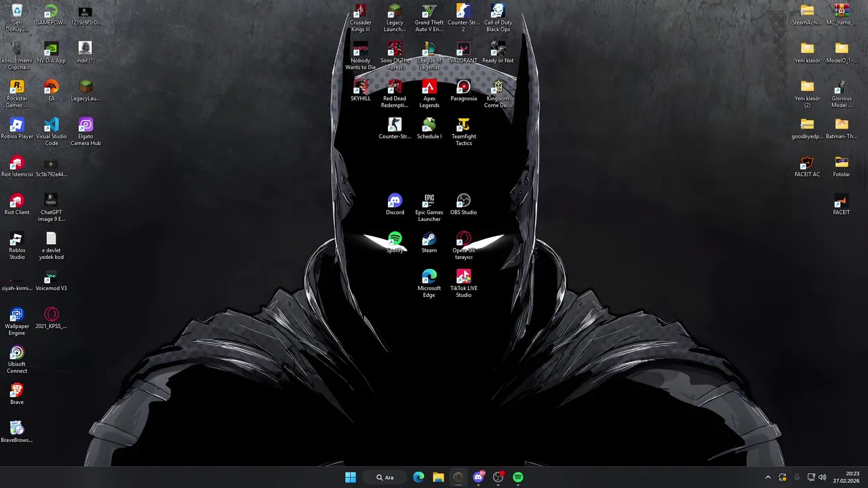Image resolution: width=868 pixels, height=488 pixels.
Task: Select indir (1) image file
Action: (x=85, y=53)
